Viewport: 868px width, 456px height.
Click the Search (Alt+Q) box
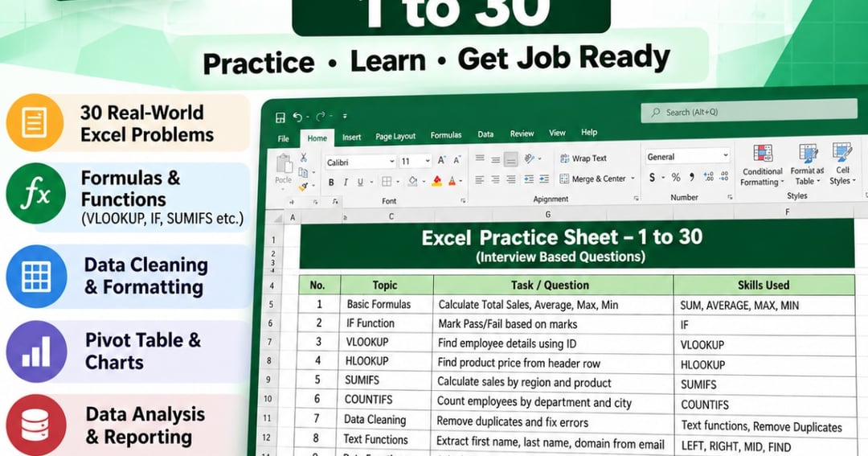(x=748, y=111)
